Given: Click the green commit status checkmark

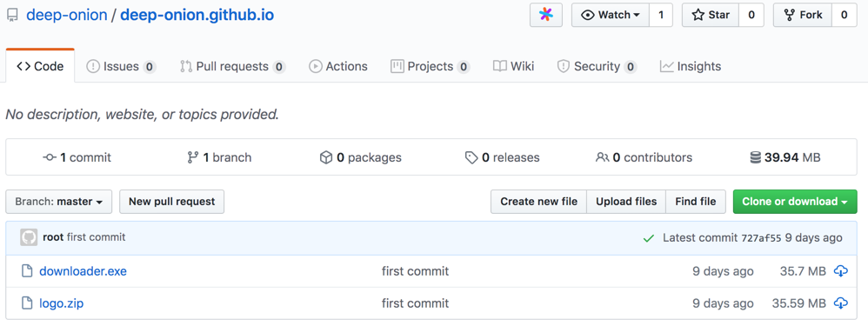Looking at the screenshot, I should coord(648,238).
